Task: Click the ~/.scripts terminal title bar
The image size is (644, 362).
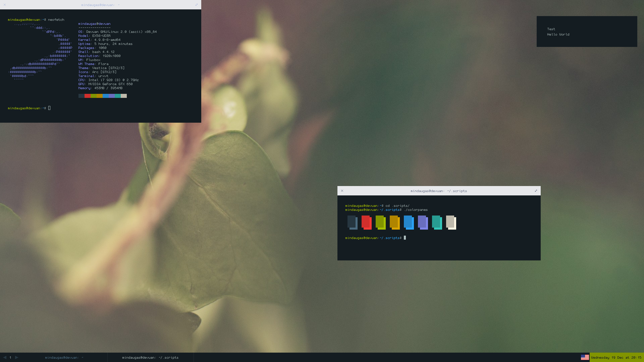Action: pos(439,191)
